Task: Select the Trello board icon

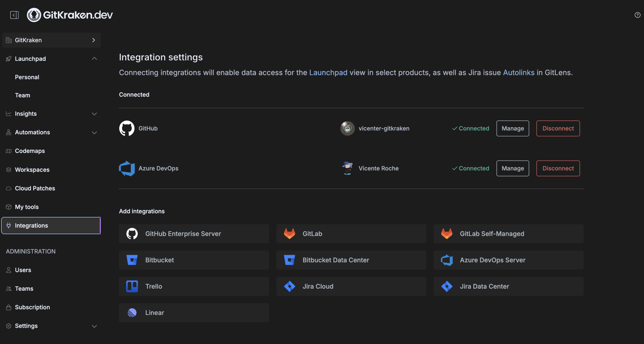Action: (x=132, y=286)
